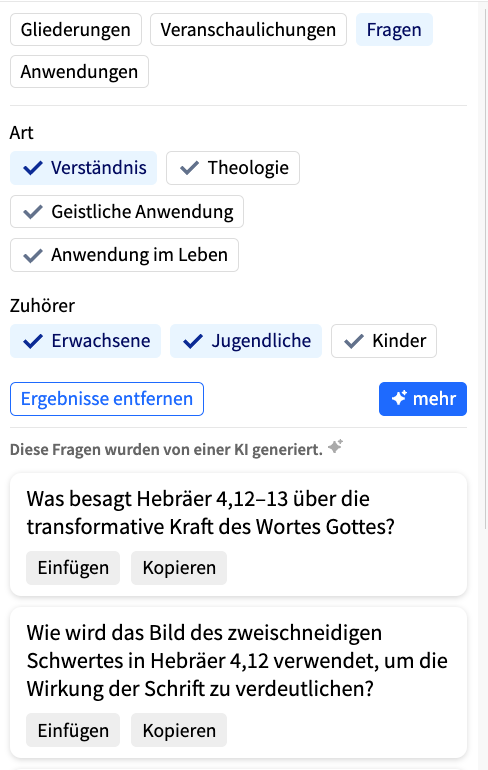Enable the Kinder audience option
Image resolution: width=488 pixels, height=770 pixels.
click(384, 341)
